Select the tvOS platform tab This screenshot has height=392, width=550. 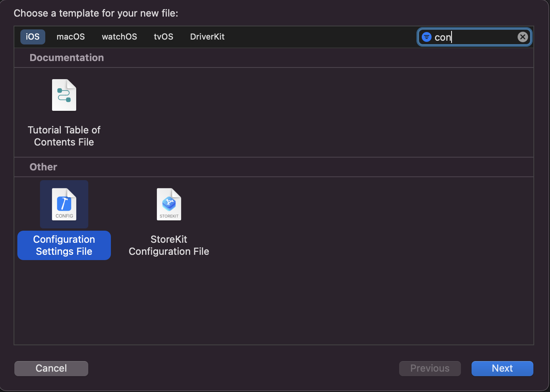pyautogui.click(x=163, y=37)
